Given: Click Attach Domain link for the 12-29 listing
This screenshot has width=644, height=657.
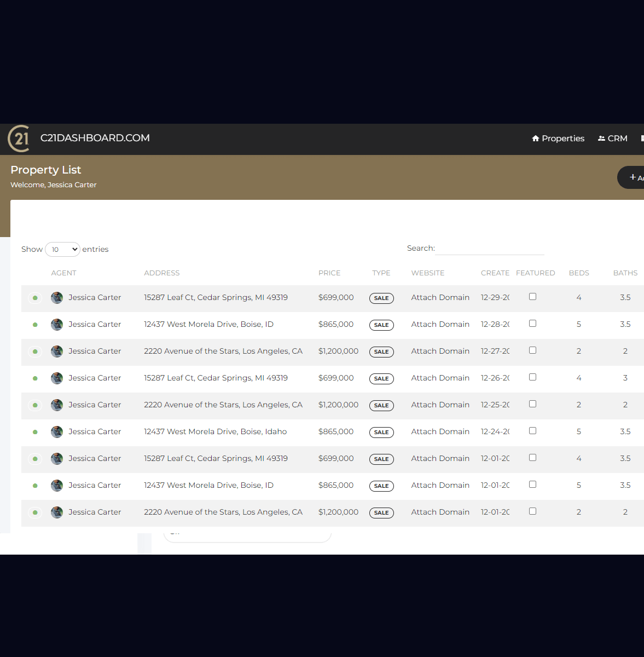Looking at the screenshot, I should tap(440, 297).
